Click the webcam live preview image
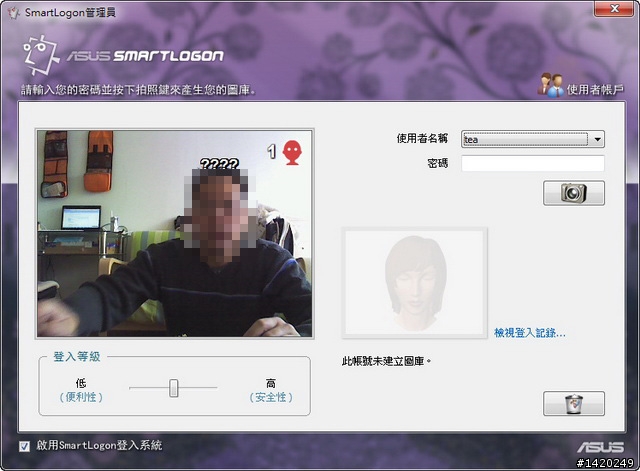640x471 pixels. pos(175,233)
